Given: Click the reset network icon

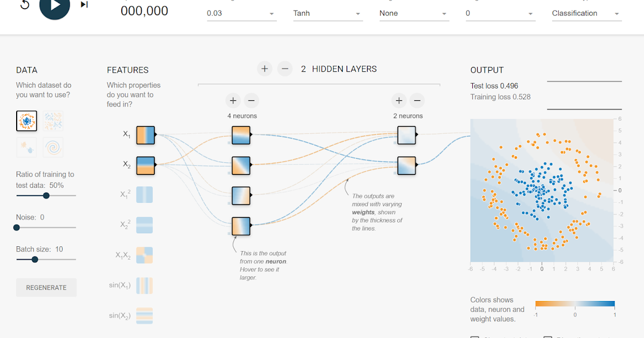Looking at the screenshot, I should tap(24, 4).
